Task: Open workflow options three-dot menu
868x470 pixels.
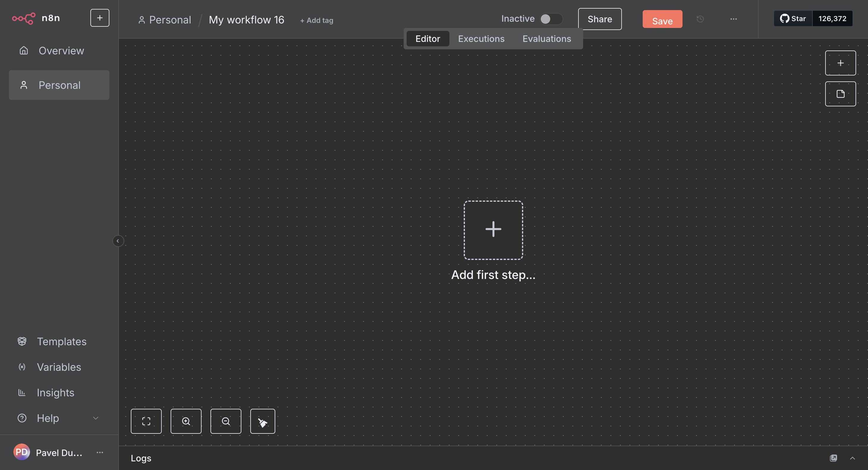Action: click(734, 19)
